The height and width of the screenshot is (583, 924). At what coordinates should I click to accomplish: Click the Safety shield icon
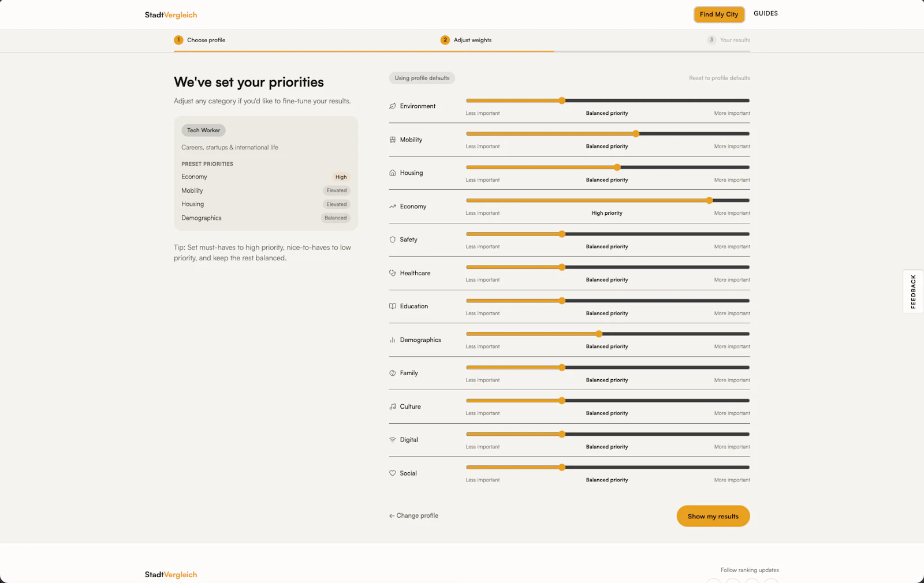(393, 240)
